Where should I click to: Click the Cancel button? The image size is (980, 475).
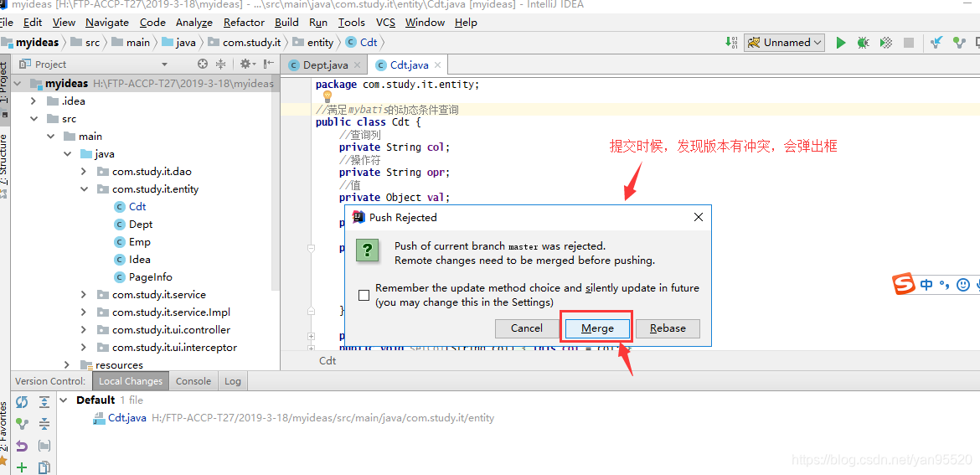[527, 328]
